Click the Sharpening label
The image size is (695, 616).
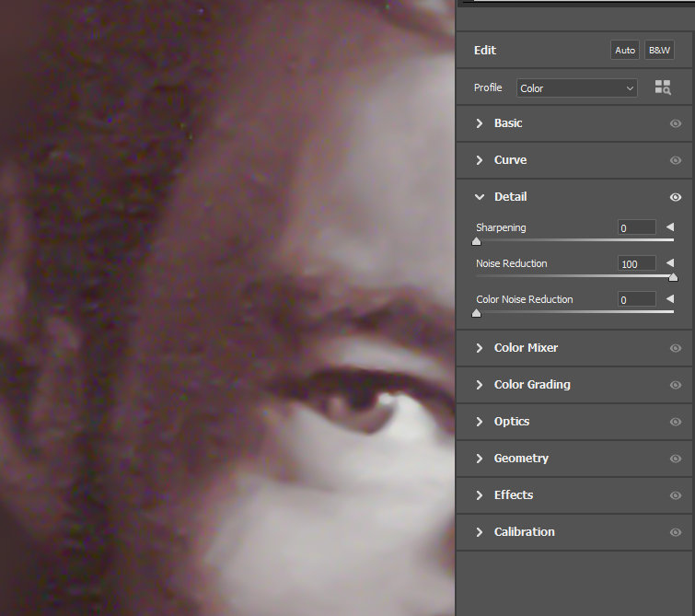coord(501,227)
